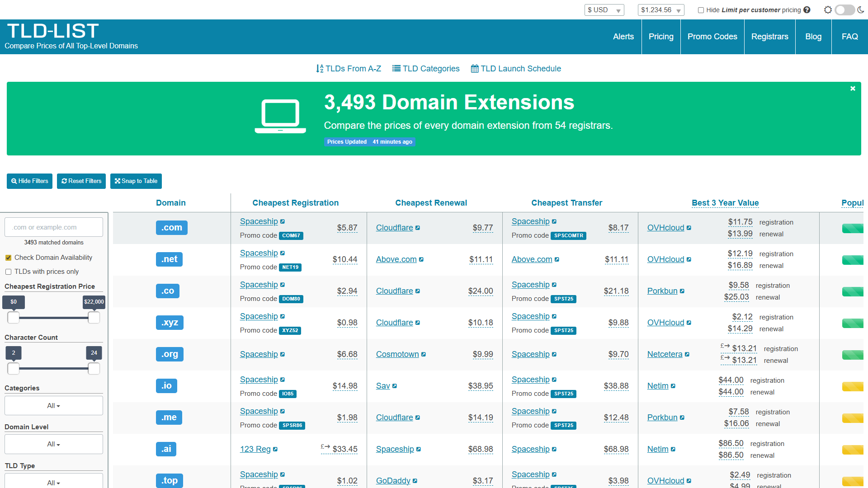This screenshot has height=488, width=868.
Task: Toggle Hide Limit per customer pricing checkbox
Action: point(701,10)
